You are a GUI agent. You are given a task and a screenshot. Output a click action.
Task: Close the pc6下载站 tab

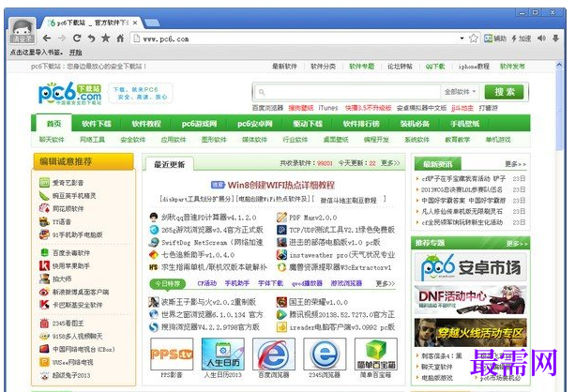tap(135, 23)
